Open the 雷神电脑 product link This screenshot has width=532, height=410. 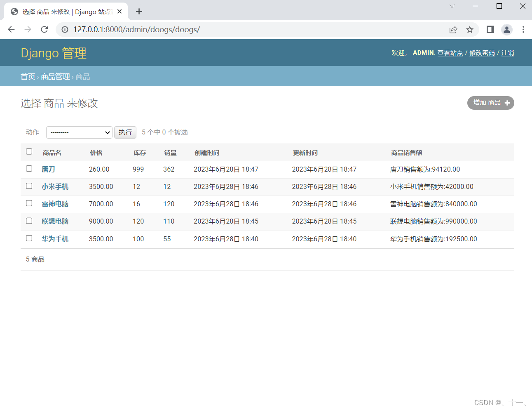coord(55,204)
